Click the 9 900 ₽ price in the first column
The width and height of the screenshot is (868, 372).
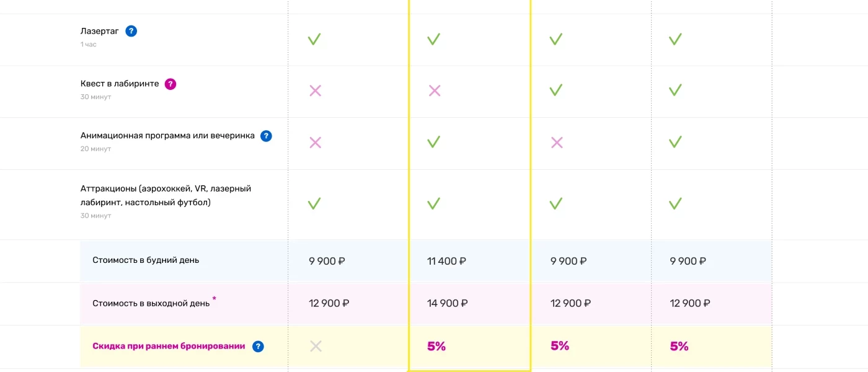pos(327,262)
